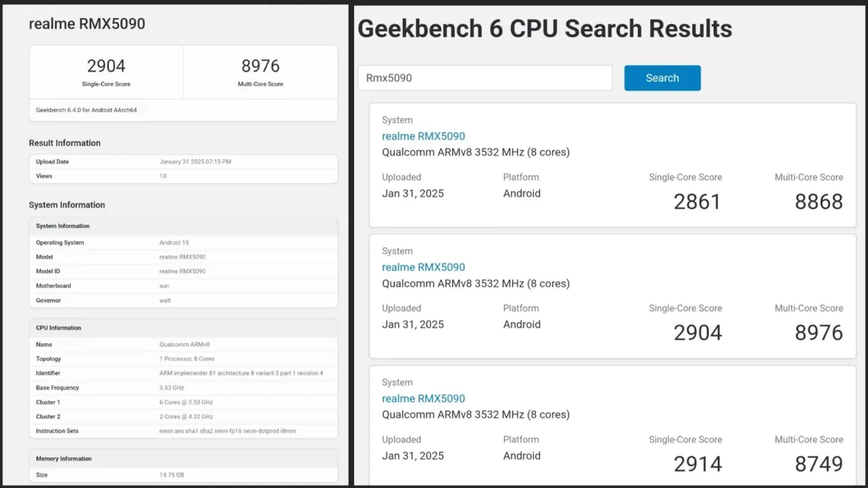Open the first realme RMX5090 result link

(x=423, y=136)
